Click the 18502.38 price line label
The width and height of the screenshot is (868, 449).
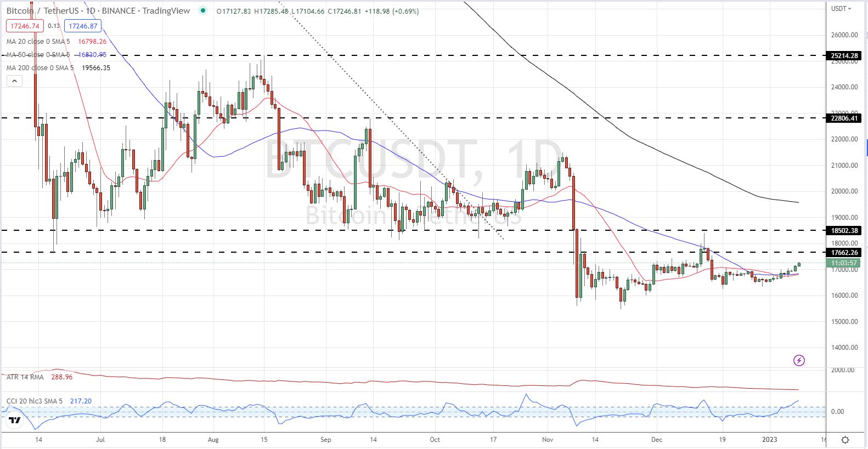point(844,231)
